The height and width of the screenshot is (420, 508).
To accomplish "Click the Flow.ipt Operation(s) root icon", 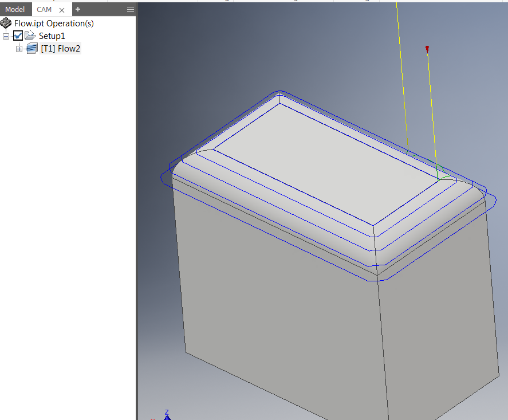I will (x=6, y=23).
